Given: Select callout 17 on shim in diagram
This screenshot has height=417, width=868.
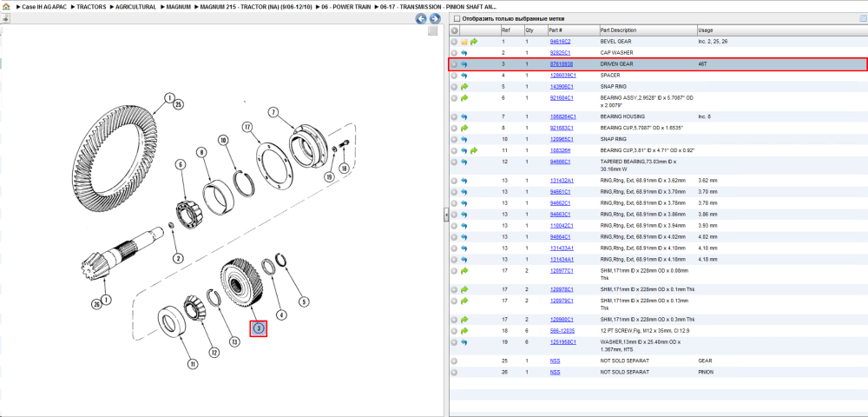Looking at the screenshot, I should (x=247, y=127).
